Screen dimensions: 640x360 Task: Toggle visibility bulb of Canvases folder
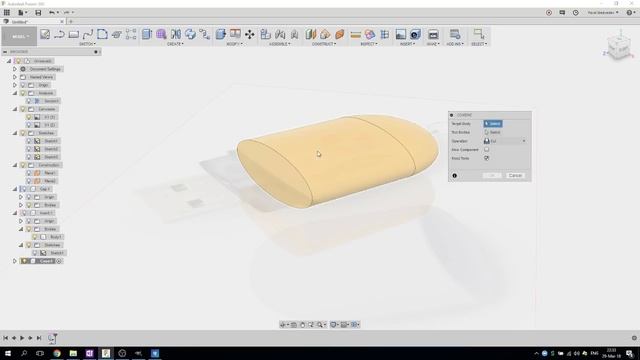[23, 109]
